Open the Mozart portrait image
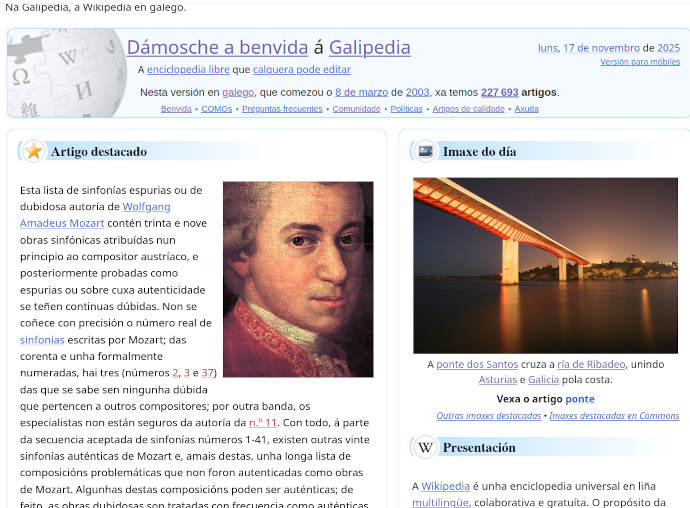 coord(297,279)
